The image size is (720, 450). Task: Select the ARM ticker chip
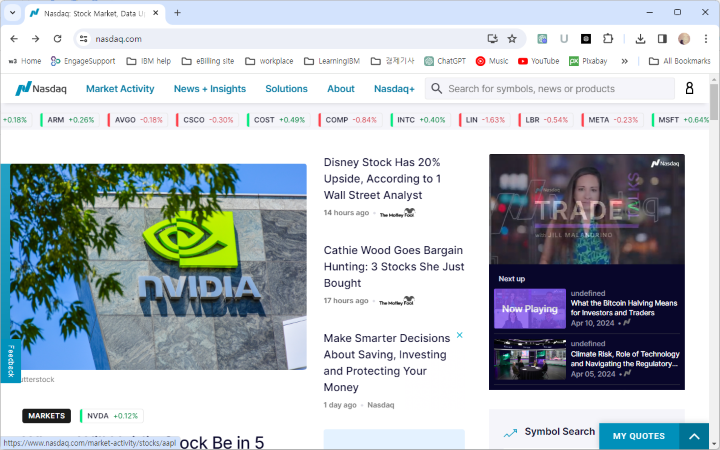pos(69,120)
